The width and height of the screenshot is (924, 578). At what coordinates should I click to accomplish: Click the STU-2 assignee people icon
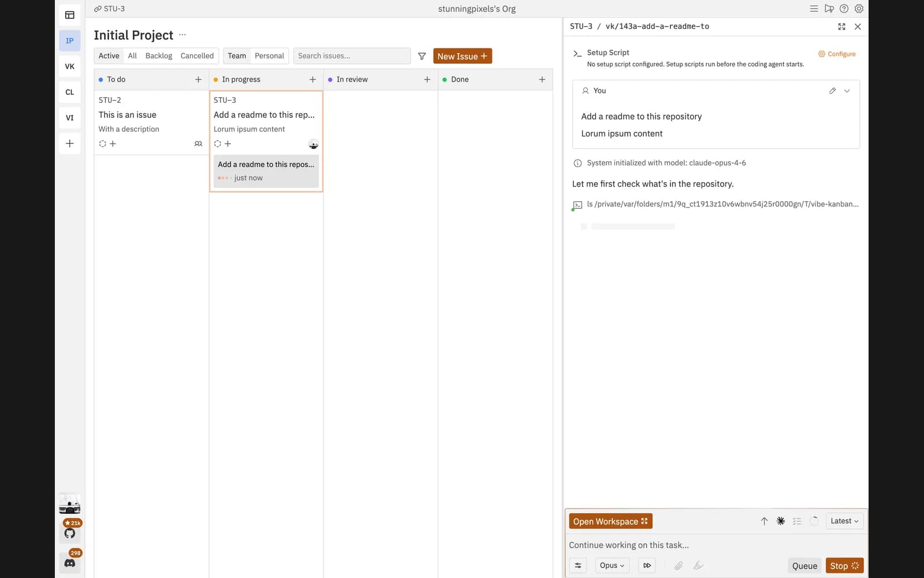198,143
